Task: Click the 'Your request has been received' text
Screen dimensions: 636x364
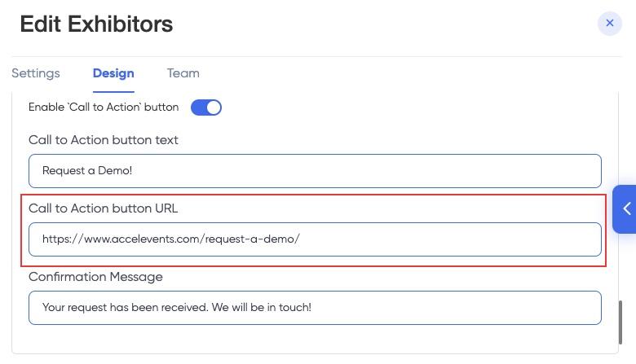Action: click(177, 307)
